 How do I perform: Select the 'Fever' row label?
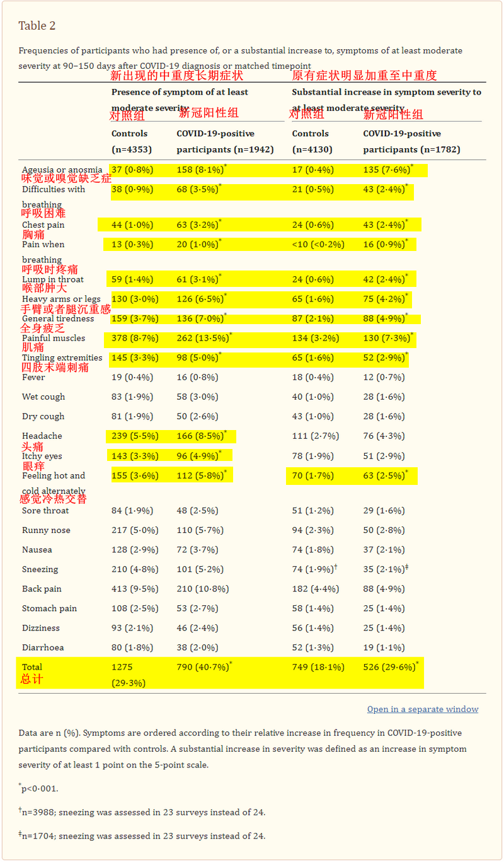tap(33, 377)
